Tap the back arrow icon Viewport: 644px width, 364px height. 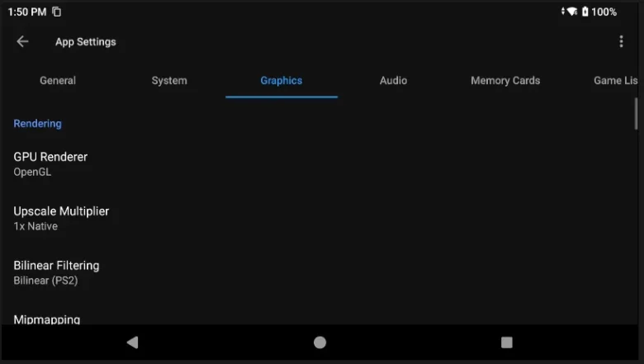(x=22, y=42)
